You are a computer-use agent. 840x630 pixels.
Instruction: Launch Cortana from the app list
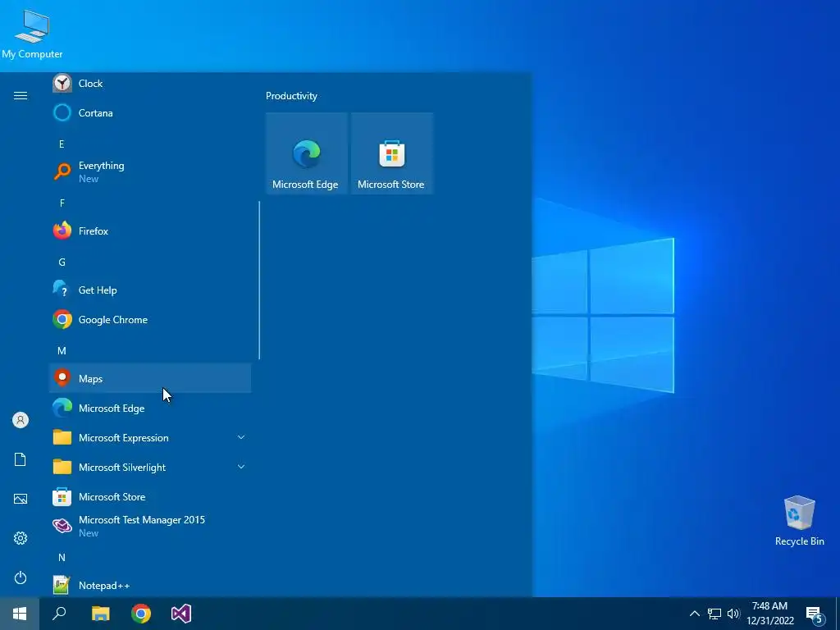[150, 113]
